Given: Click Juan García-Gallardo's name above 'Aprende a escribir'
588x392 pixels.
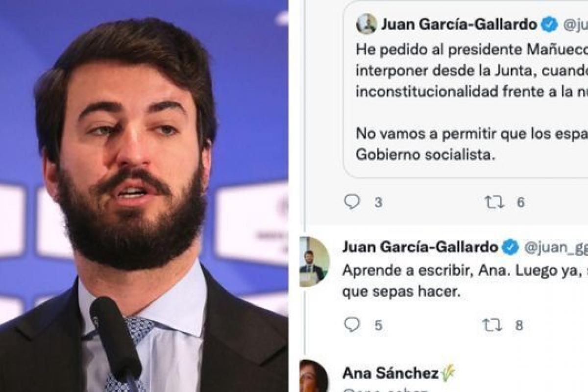Looking at the screenshot, I should click(x=420, y=247).
